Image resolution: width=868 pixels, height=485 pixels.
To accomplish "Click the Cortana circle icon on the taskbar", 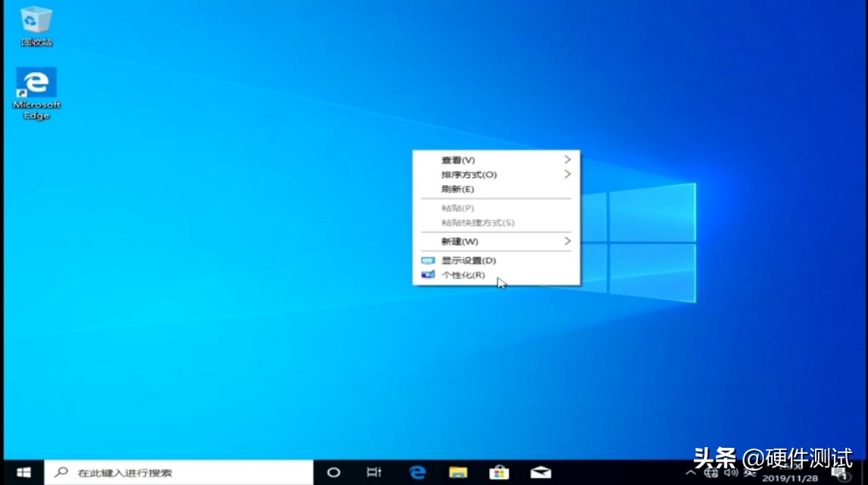I will pos(333,472).
